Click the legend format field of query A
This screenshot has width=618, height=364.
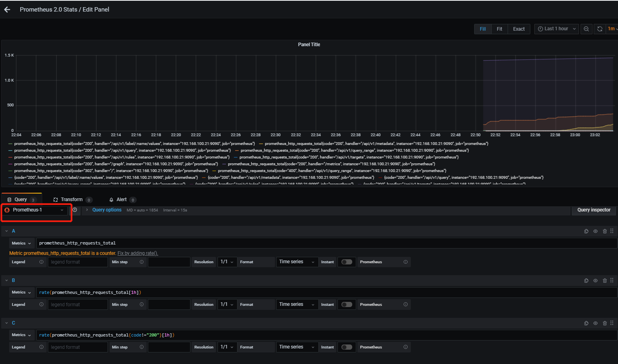[x=78, y=262]
